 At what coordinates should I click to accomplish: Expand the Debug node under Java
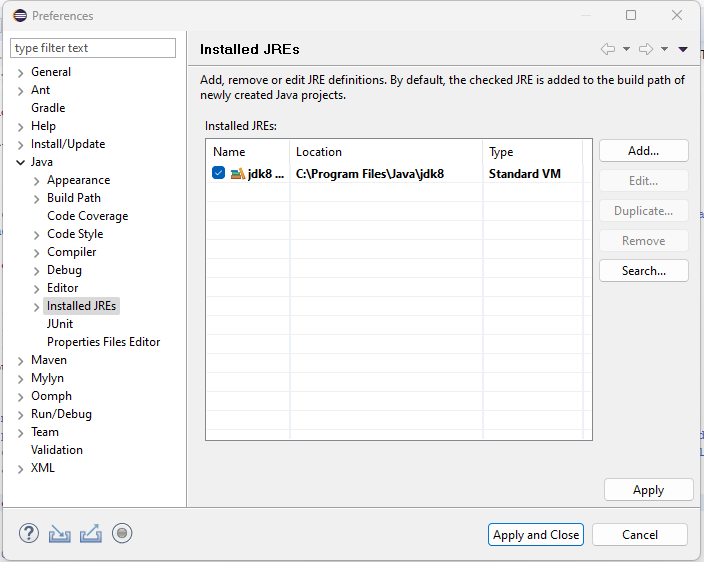pos(36,271)
